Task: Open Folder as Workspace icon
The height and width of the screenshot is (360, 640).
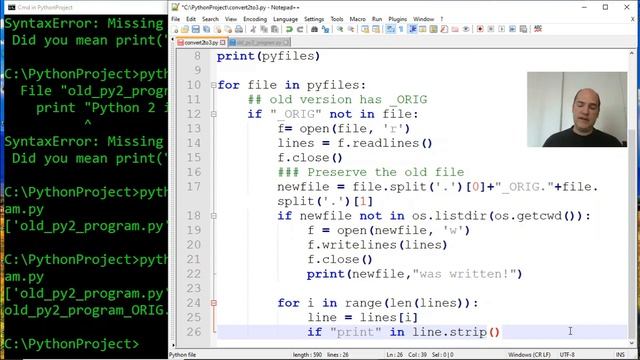Action: tap(455, 29)
